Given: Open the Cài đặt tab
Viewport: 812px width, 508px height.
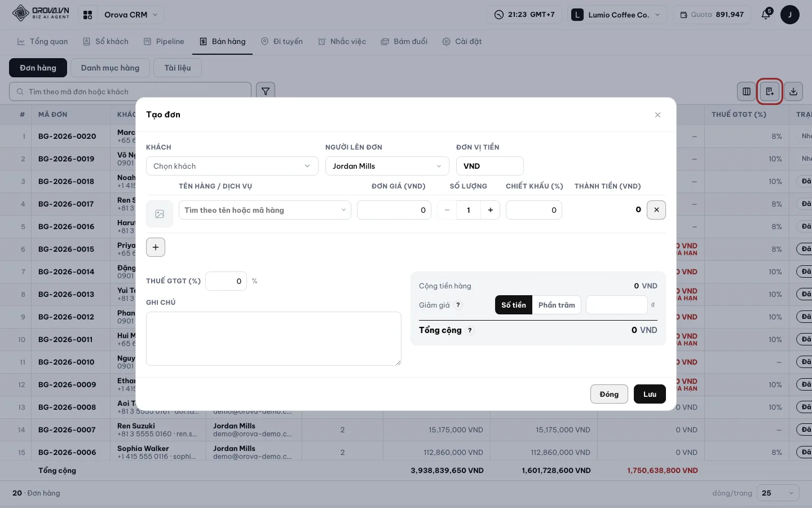Looking at the screenshot, I should click(462, 41).
